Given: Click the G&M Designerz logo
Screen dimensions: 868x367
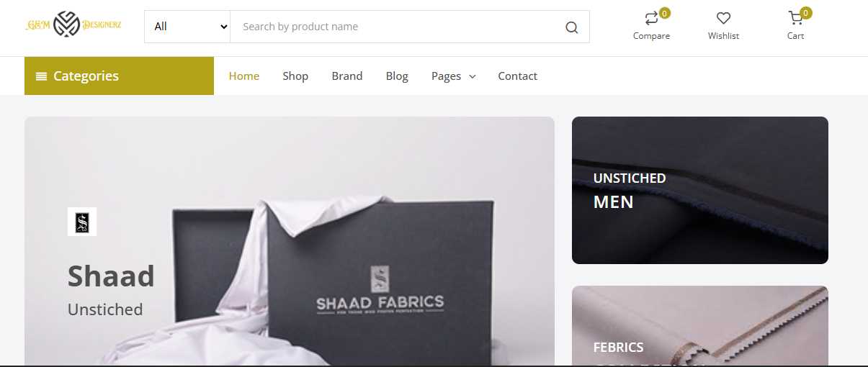Looking at the screenshot, I should pyautogui.click(x=73, y=26).
